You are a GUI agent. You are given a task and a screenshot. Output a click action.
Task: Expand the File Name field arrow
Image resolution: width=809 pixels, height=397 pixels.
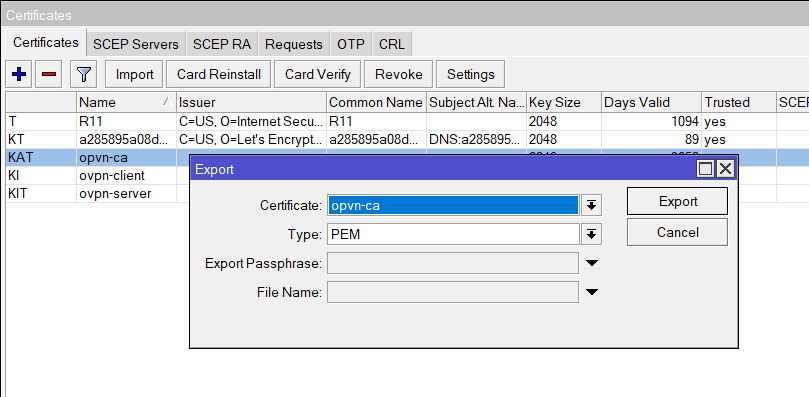[592, 292]
